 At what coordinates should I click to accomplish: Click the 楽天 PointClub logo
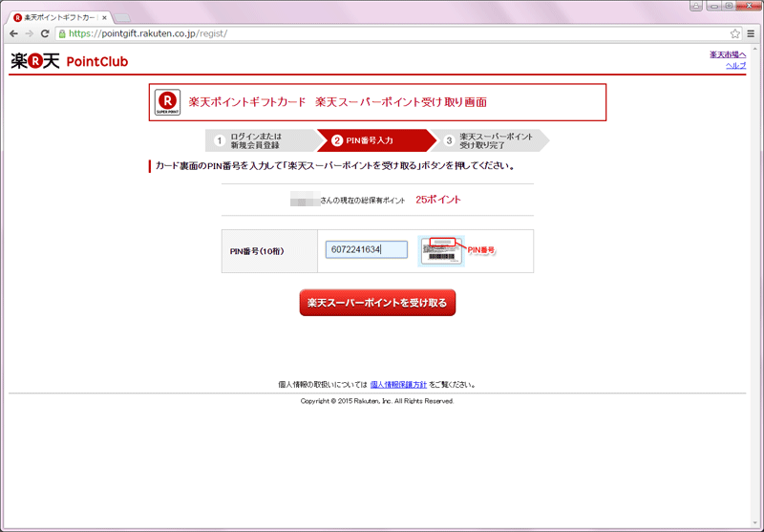[69, 61]
